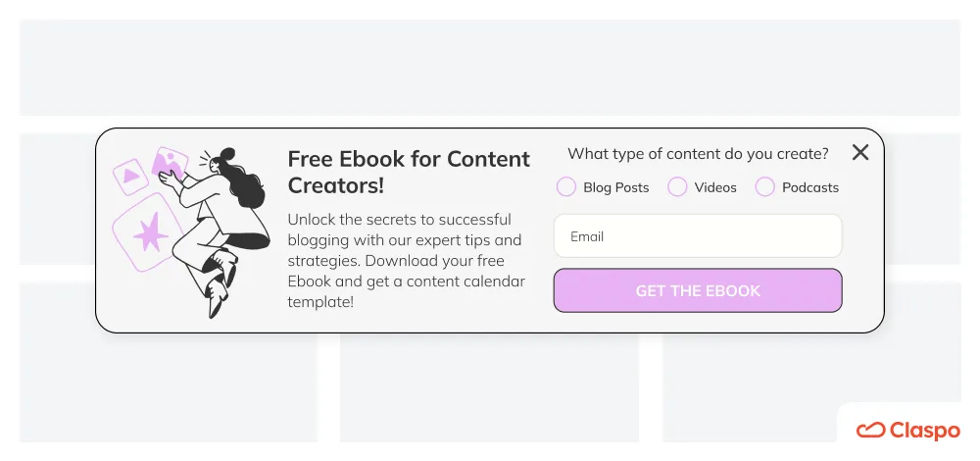Image resolution: width=980 pixels, height=461 pixels.
Task: Click the Claspo cloud logo icon
Action: point(870,430)
